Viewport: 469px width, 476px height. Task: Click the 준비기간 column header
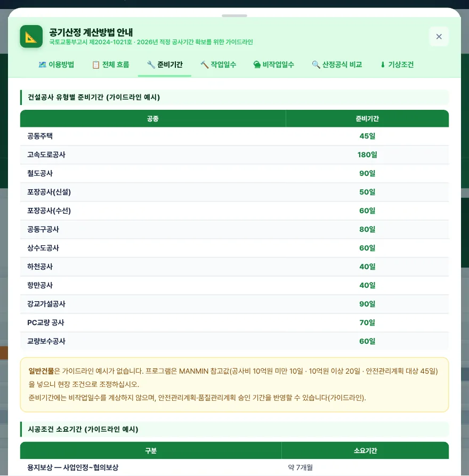click(x=367, y=119)
